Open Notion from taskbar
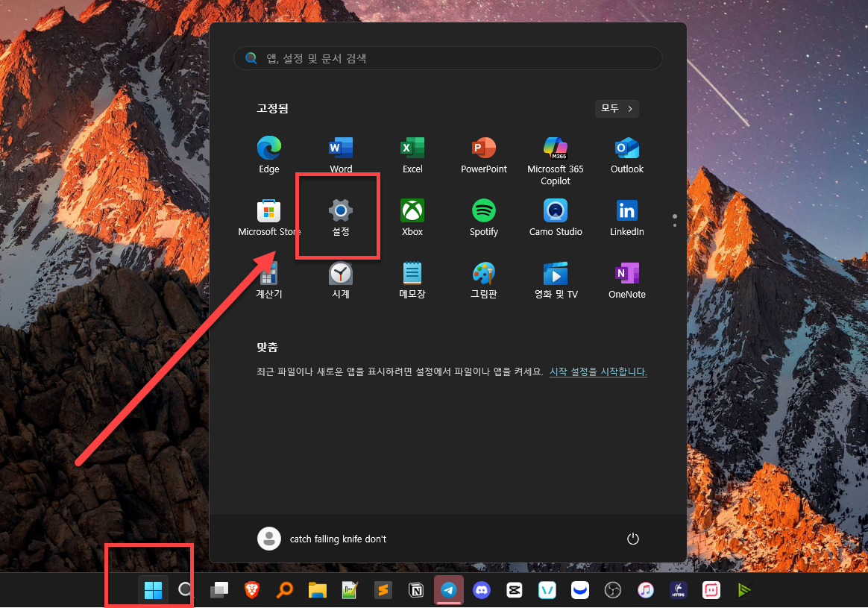This screenshot has width=868, height=608. coord(416,590)
